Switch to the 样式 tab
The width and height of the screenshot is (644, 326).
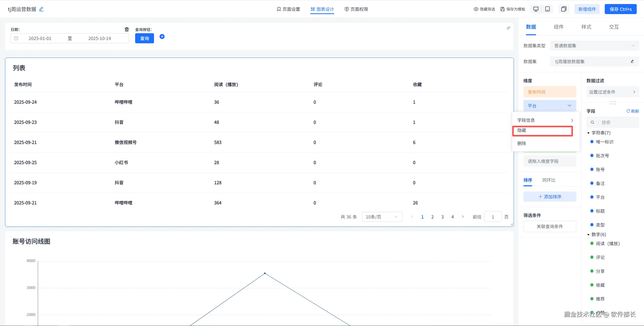coord(586,27)
